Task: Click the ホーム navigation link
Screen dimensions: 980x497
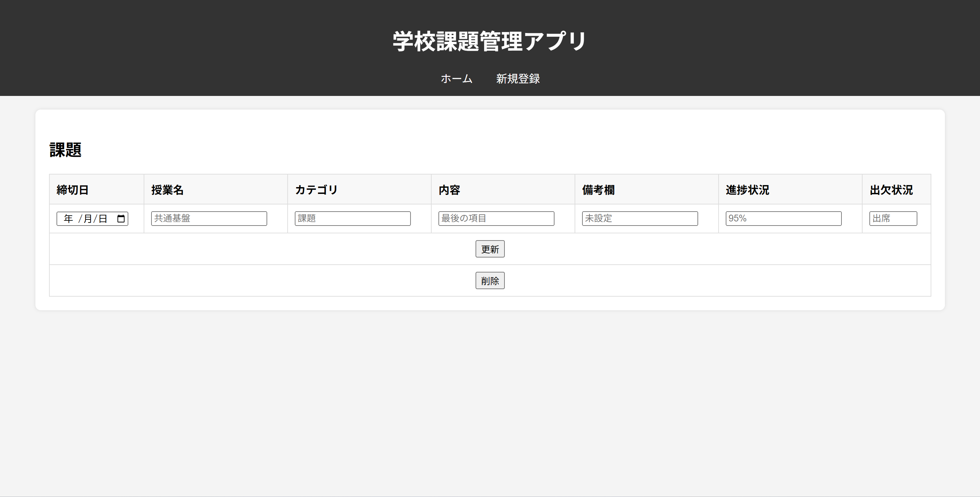Action: 456,79
